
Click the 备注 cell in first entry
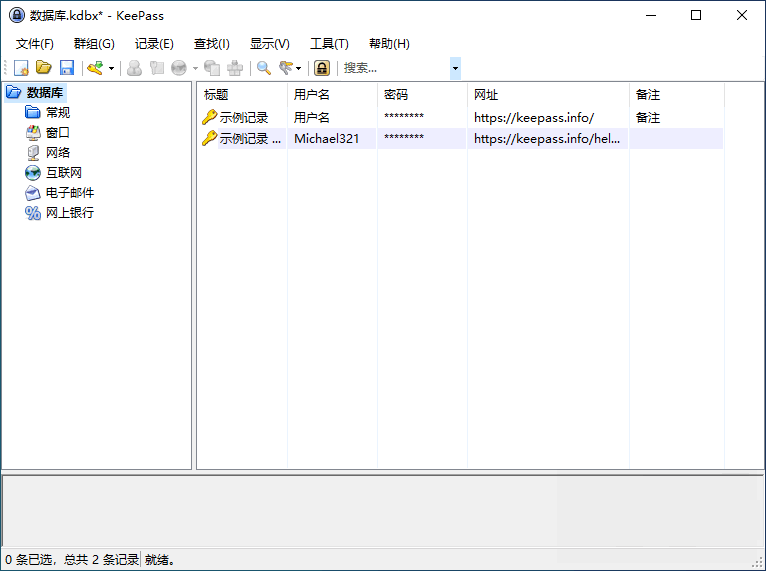[648, 118]
